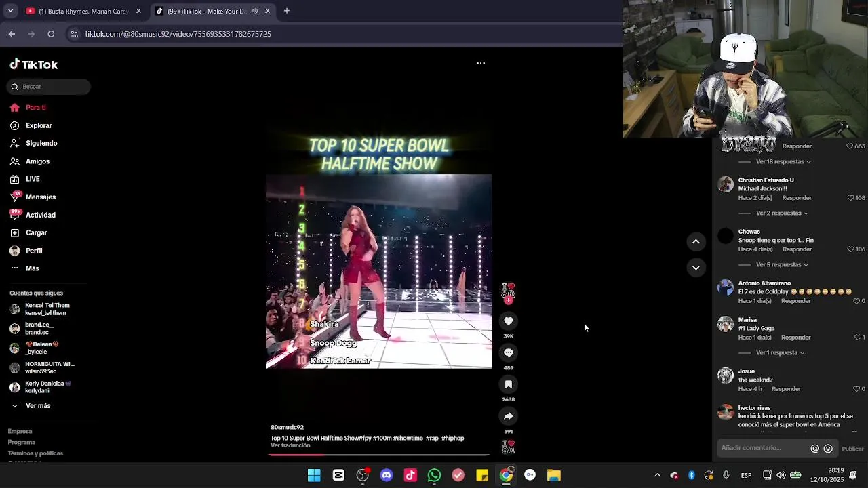Reply to Chewas's comment

tap(797, 249)
